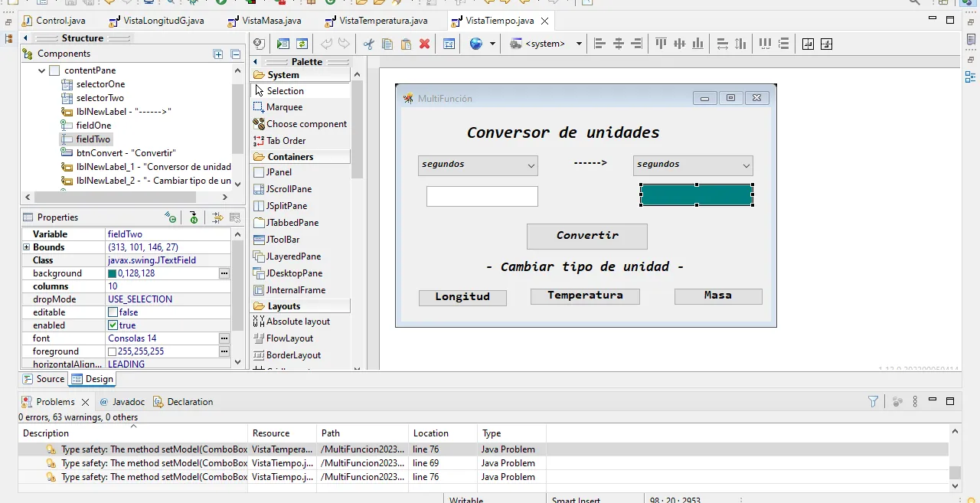Collapse the contentPane tree node
This screenshot has height=503, width=980.
click(x=42, y=70)
